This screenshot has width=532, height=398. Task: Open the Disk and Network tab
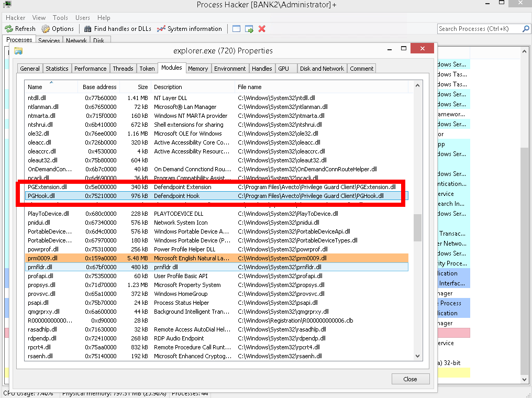(322, 69)
